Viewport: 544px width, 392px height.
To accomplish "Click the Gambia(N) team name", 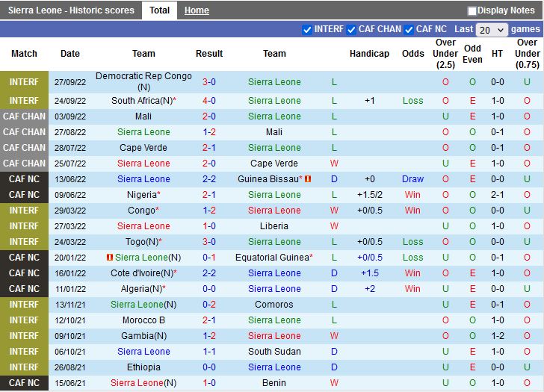I will click(143, 336).
